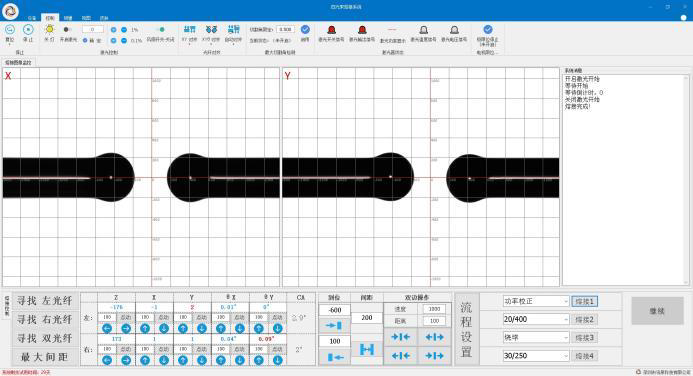
Task: Click the 关灯 light bulb icon
Action: [50, 30]
